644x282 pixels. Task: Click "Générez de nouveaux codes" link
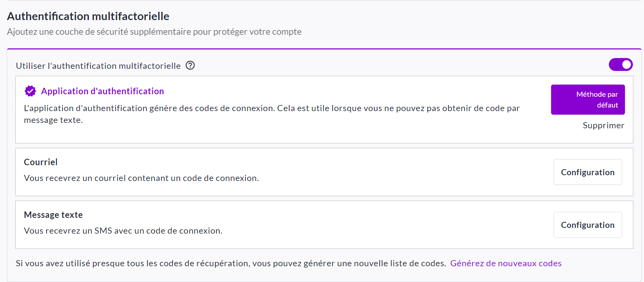(x=506, y=263)
